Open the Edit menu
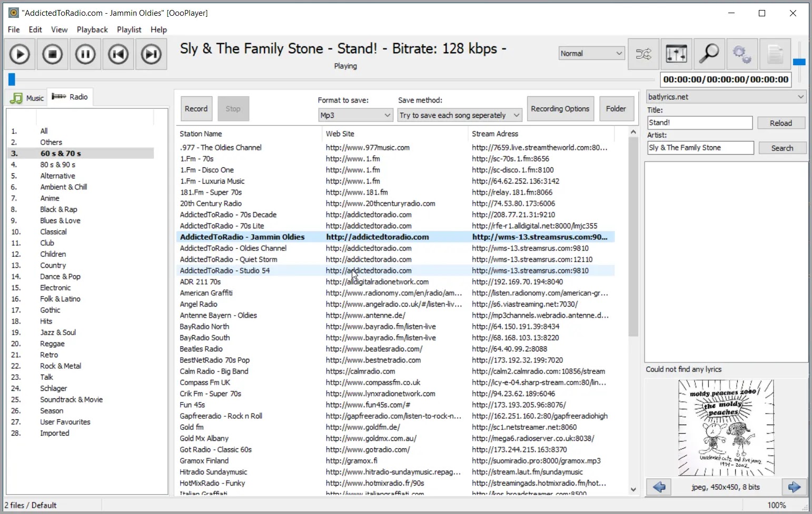Image resolution: width=812 pixels, height=514 pixels. pos(35,29)
